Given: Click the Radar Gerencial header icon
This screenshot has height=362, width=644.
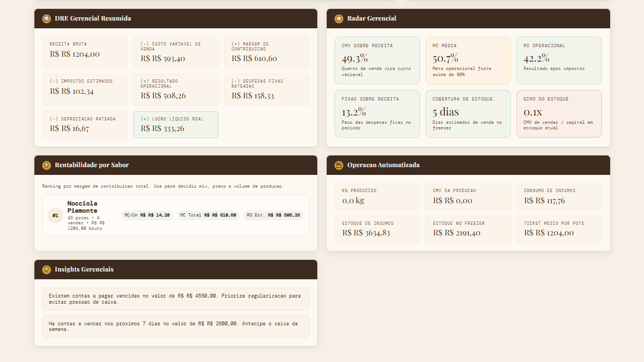Looking at the screenshot, I should click(x=339, y=18).
